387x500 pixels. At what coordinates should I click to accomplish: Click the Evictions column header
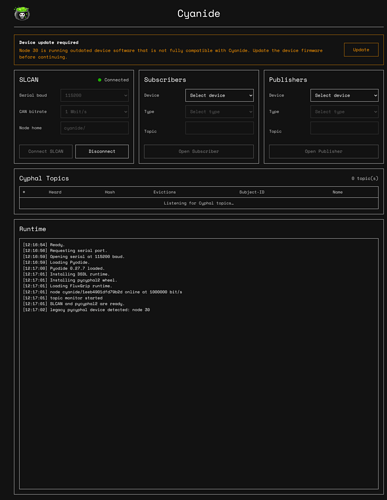click(x=165, y=192)
